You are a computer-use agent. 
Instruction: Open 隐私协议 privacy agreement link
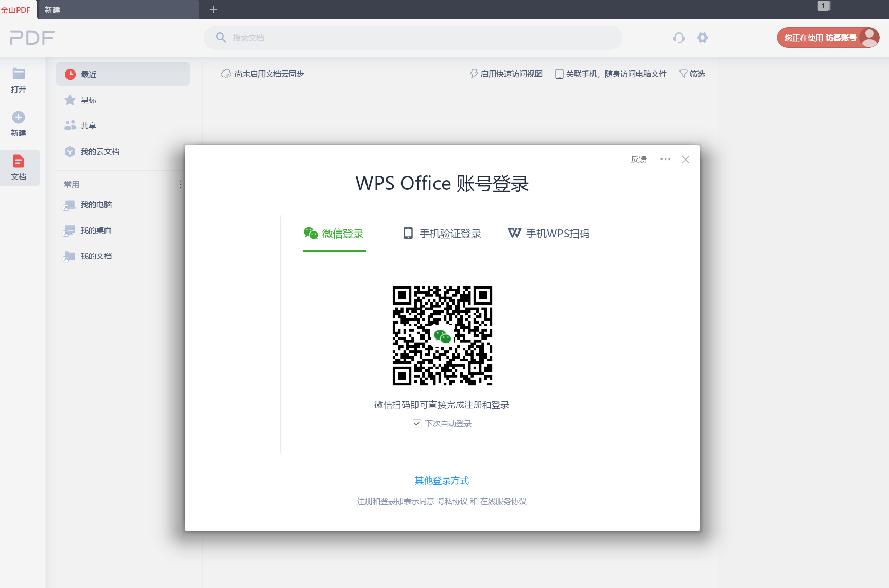coord(452,502)
